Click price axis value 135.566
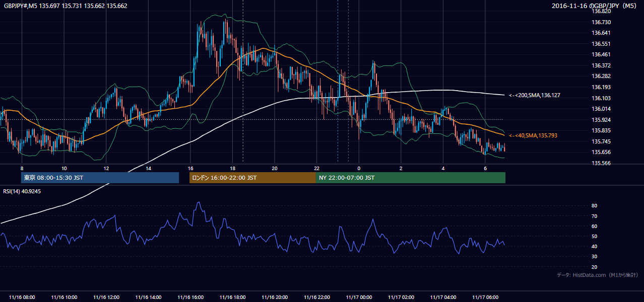The image size is (644, 302). point(602,163)
